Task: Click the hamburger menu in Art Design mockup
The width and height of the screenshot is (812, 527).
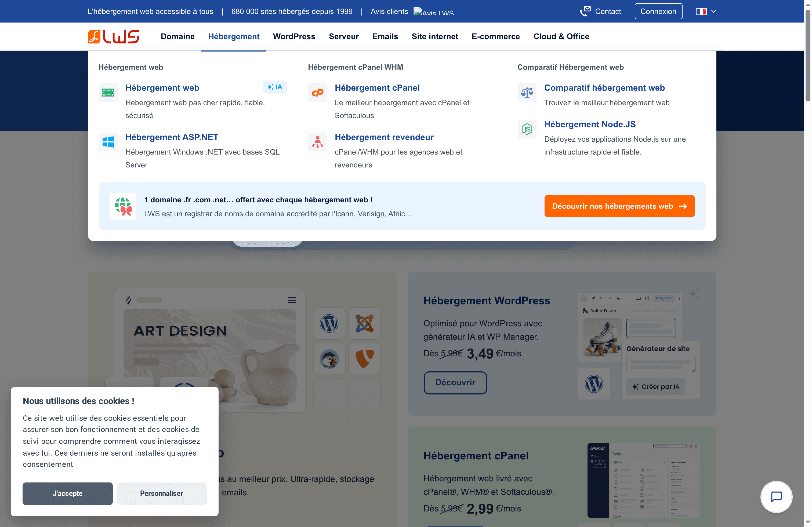Action: pyautogui.click(x=292, y=300)
